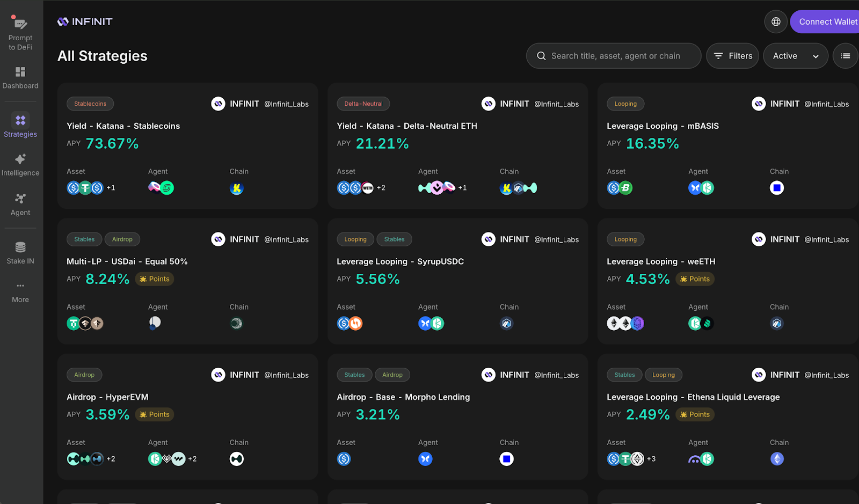Expand More options in sidebar
The width and height of the screenshot is (859, 504).
(x=20, y=293)
